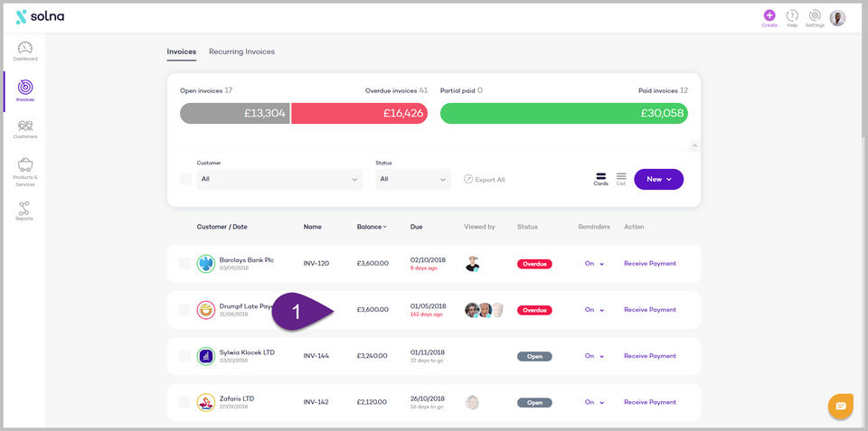
Task: Open the Settings gear icon
Action: [x=815, y=15]
